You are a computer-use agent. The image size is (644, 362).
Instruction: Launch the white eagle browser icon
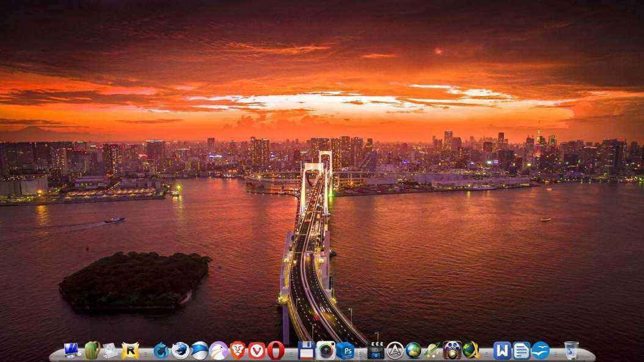[x=219, y=350]
